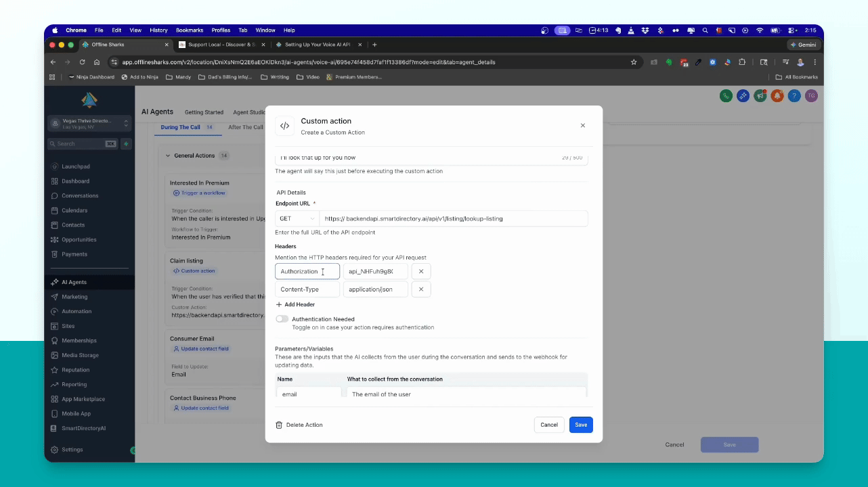Click the green phone dialer icon
868x487 pixels.
pyautogui.click(x=726, y=96)
